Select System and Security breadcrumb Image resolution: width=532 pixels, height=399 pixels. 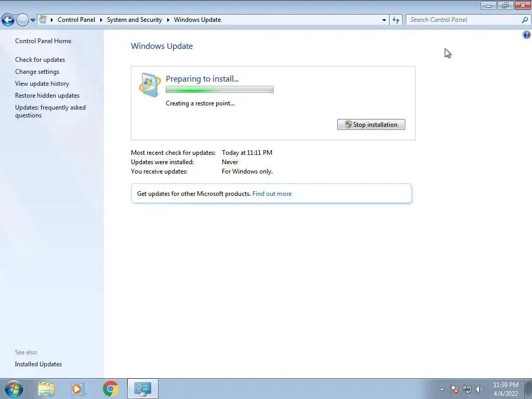[x=135, y=20]
